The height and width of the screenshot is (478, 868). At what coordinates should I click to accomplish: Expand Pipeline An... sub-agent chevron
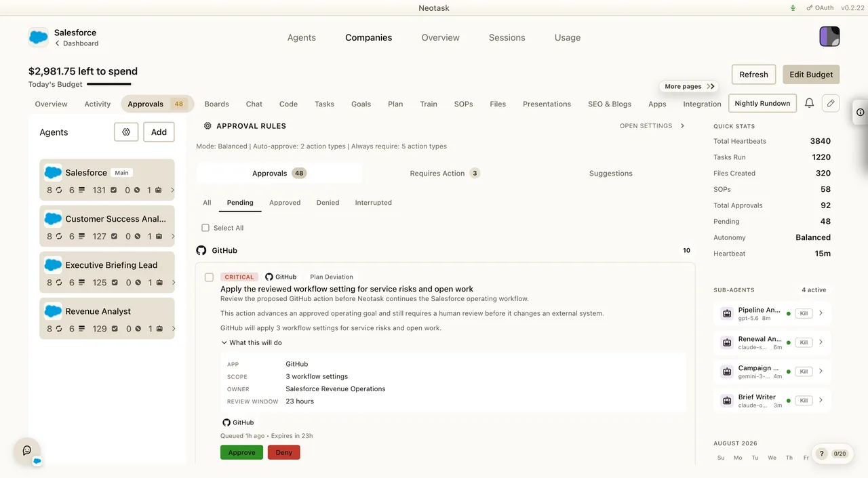pyautogui.click(x=821, y=313)
